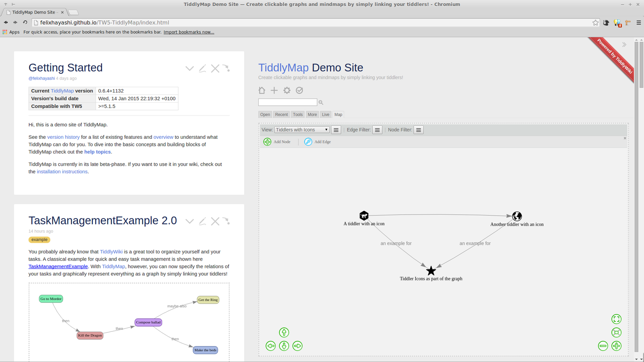
Task: Click the sidebar search input field
Action: coord(288,102)
